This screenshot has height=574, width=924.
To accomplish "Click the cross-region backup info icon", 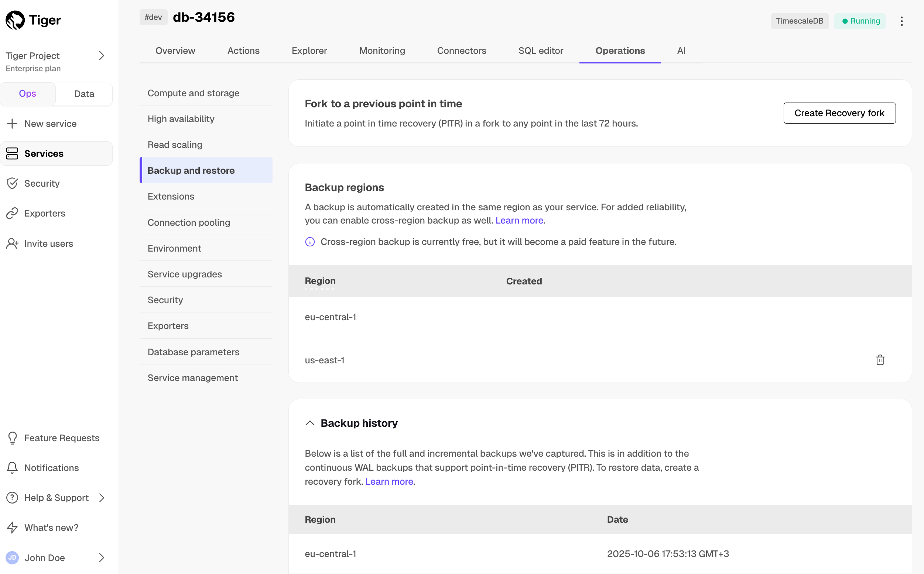I will (x=309, y=242).
